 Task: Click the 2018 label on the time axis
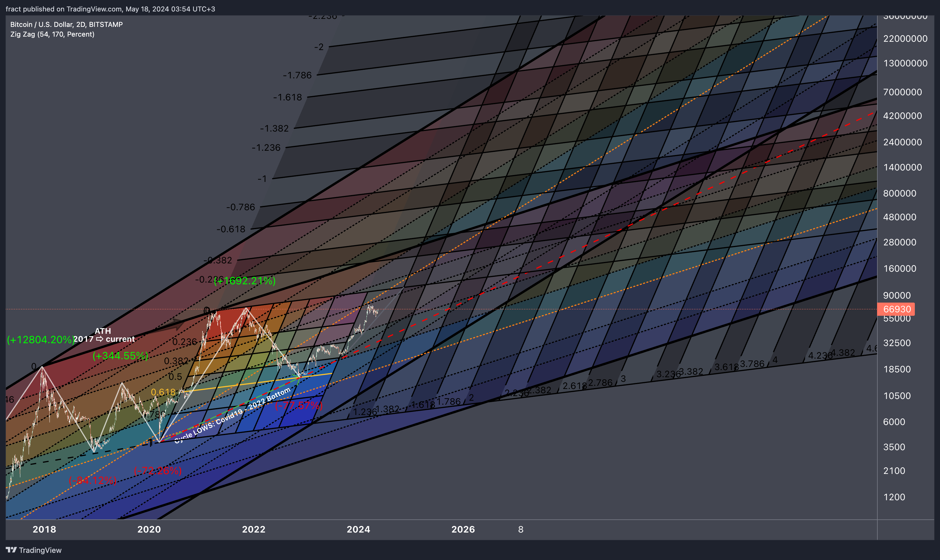(x=45, y=529)
